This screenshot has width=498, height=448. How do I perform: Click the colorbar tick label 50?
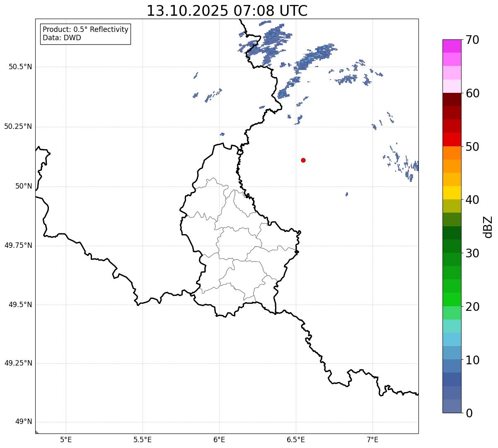[472, 147]
